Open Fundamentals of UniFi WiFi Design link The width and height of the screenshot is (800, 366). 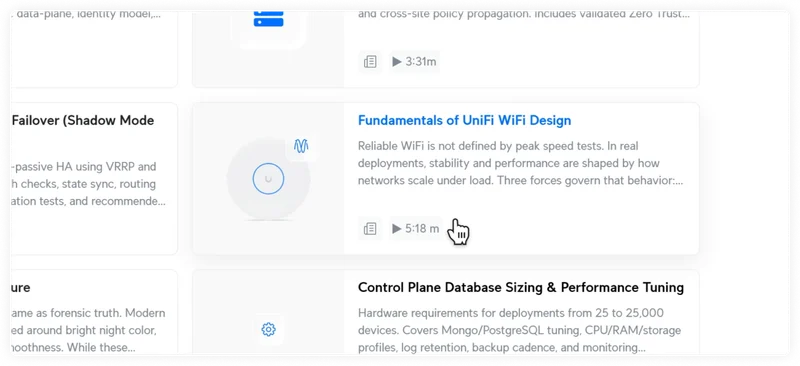click(464, 120)
